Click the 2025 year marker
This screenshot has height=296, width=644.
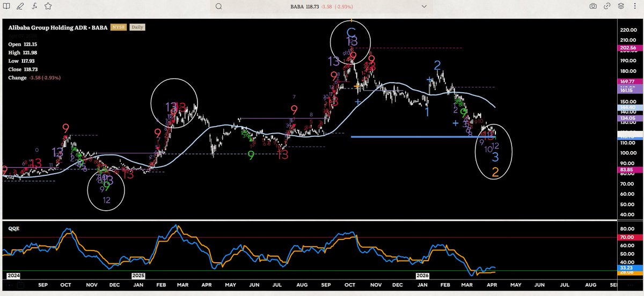(x=138, y=275)
